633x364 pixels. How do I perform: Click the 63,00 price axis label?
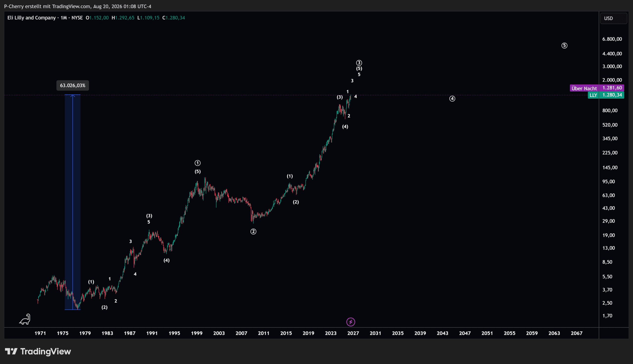(609, 195)
